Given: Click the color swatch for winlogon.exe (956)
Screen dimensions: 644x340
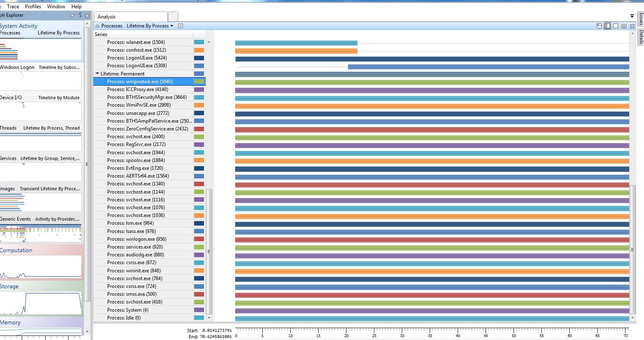Looking at the screenshot, I should (199, 239).
